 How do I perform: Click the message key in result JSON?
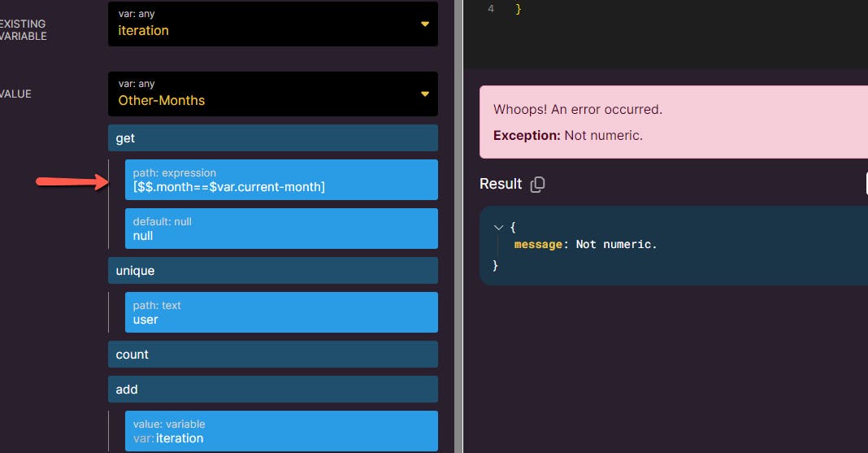tap(537, 244)
